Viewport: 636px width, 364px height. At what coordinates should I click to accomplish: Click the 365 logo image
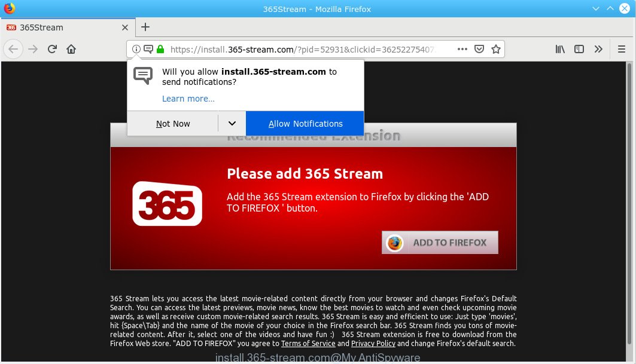coord(167,204)
